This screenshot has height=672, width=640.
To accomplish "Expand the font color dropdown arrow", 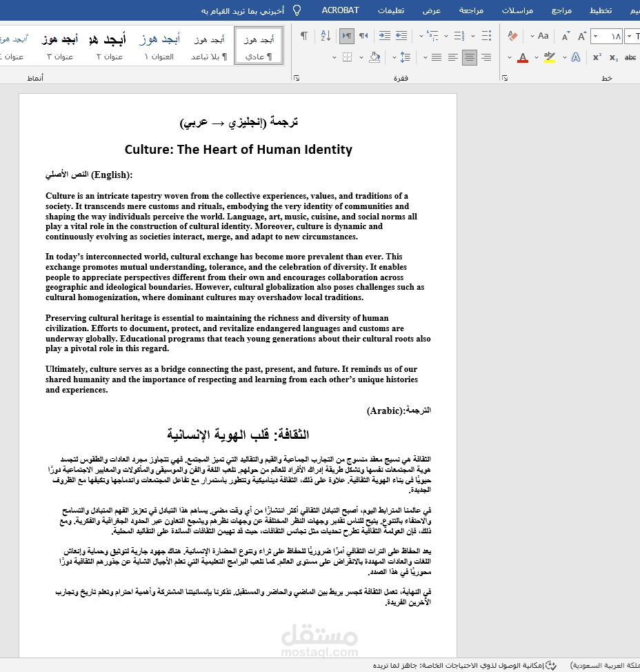I will tap(510, 57).
